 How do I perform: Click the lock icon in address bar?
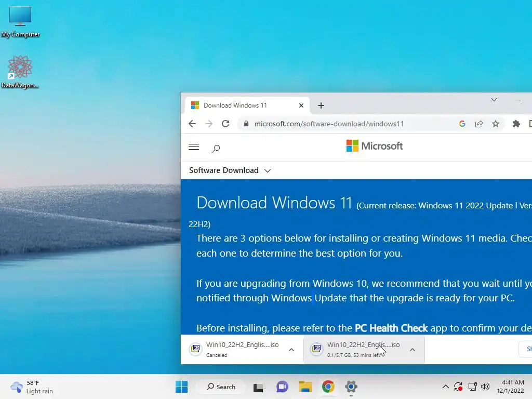[246, 124]
